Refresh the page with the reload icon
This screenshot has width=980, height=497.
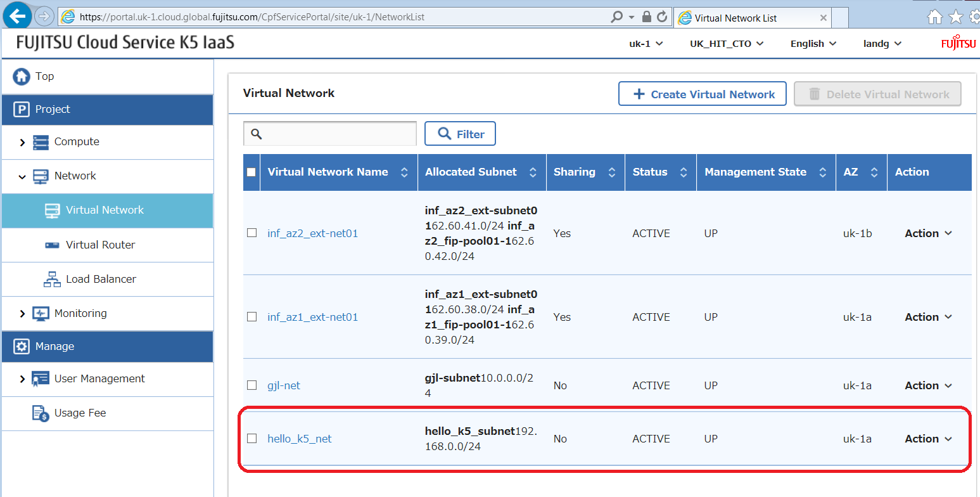662,17
